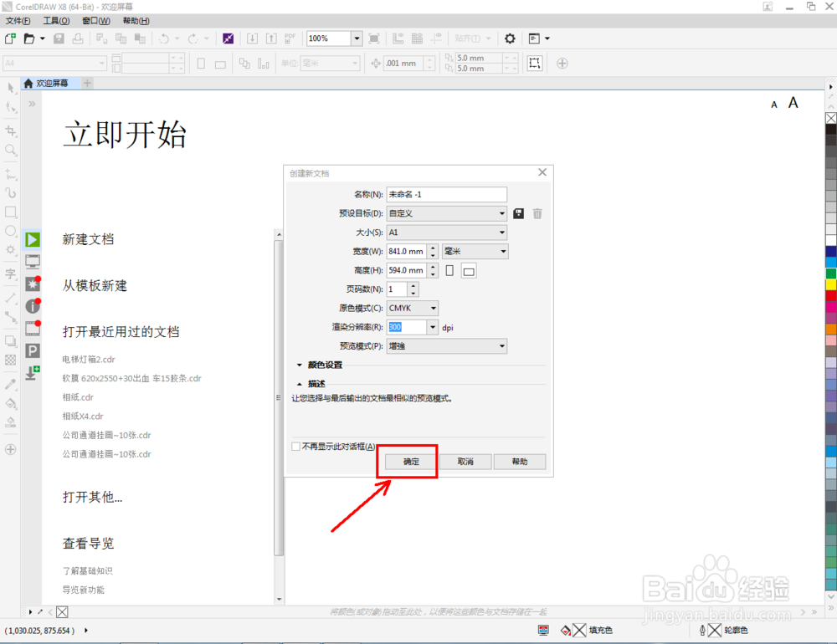Open the Tools menu

(56, 21)
